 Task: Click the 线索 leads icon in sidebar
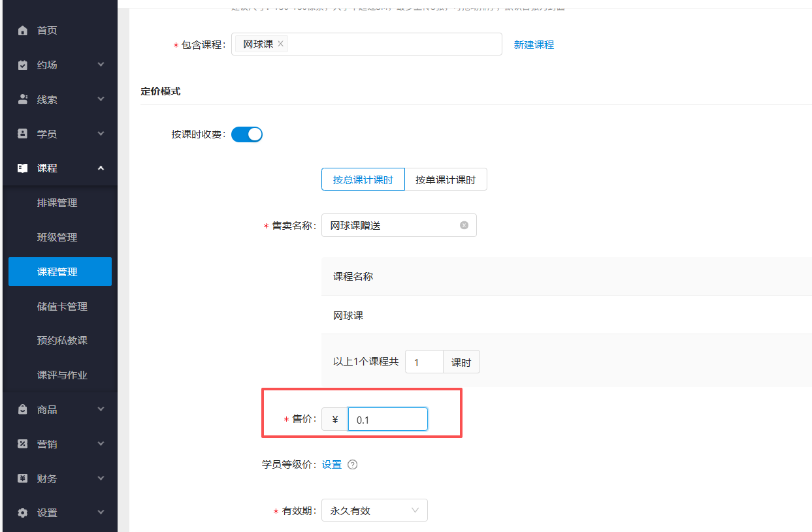pos(23,99)
